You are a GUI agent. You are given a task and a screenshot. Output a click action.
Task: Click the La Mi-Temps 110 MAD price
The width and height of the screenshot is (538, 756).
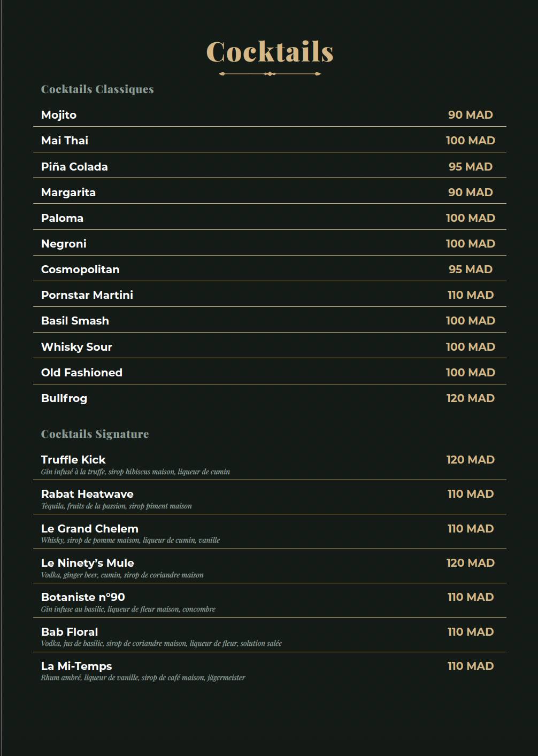(471, 666)
